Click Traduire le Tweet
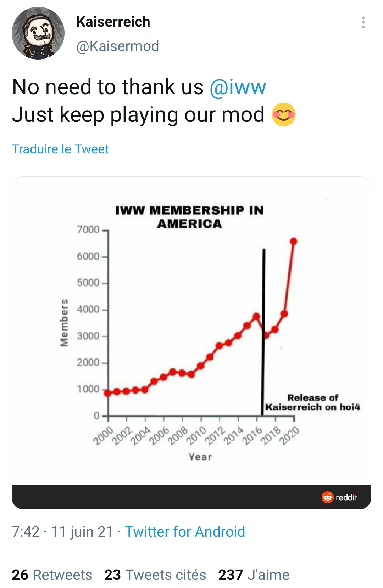The width and height of the screenshot is (383, 588). point(60,149)
